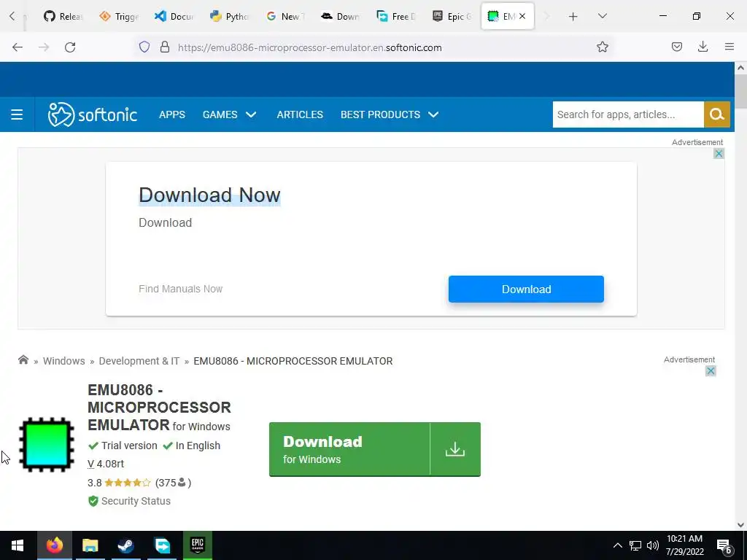Switch to the Python tab
The width and height of the screenshot is (747, 560).
(x=229, y=17)
